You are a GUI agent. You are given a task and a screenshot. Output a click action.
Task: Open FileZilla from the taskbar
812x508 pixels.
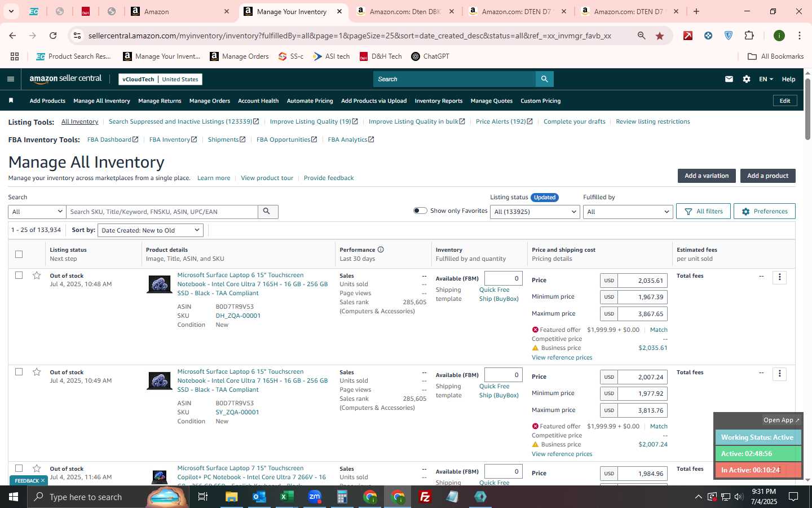click(425, 497)
